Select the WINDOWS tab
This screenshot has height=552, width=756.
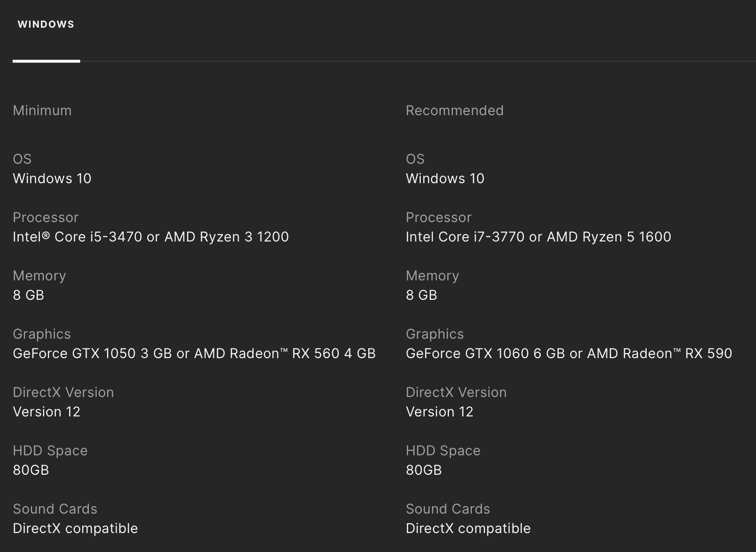pyautogui.click(x=46, y=24)
